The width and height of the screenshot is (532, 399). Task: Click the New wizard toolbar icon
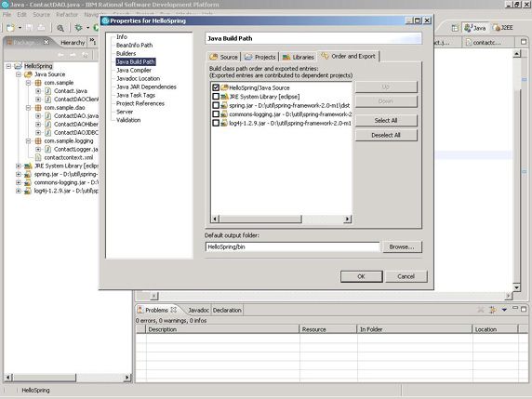click(x=11, y=28)
